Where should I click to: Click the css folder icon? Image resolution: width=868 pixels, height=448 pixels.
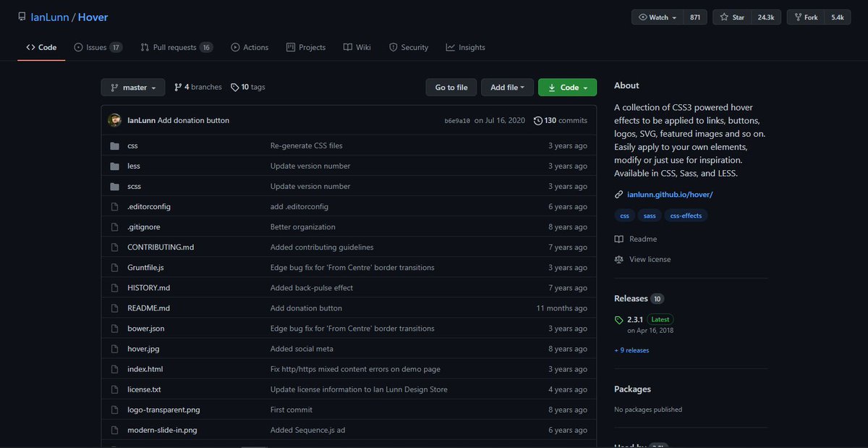[x=114, y=145]
